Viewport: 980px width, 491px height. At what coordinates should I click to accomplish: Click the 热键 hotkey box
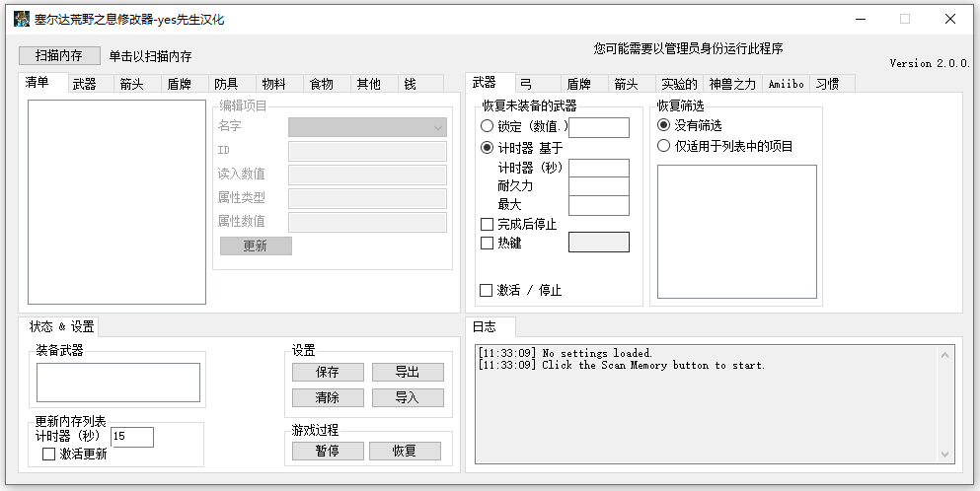pyautogui.click(x=599, y=243)
